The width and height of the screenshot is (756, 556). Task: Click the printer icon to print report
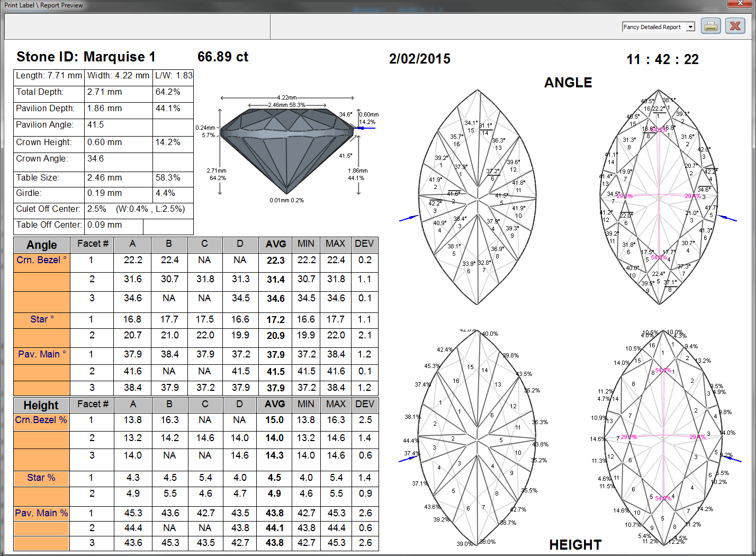pos(710,25)
